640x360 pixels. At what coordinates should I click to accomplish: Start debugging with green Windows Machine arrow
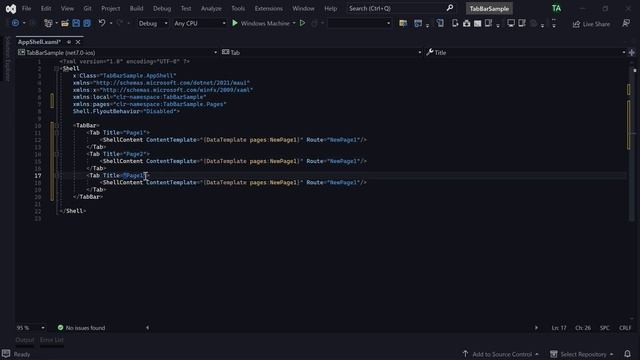pyautogui.click(x=235, y=23)
